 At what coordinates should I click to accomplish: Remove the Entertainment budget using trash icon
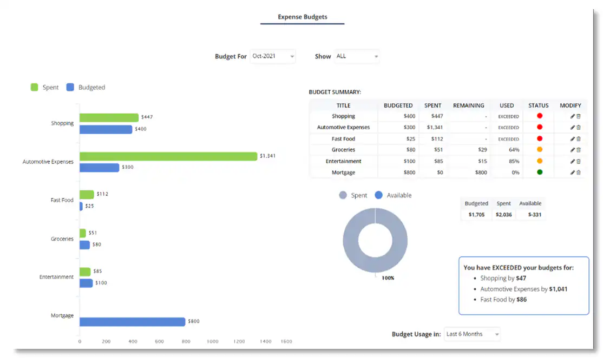tap(579, 161)
